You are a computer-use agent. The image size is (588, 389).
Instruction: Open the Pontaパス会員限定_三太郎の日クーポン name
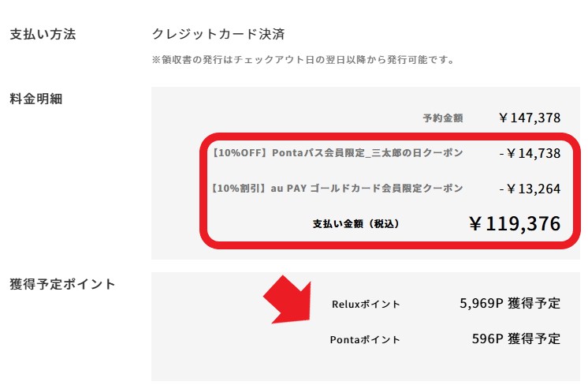coord(367,153)
